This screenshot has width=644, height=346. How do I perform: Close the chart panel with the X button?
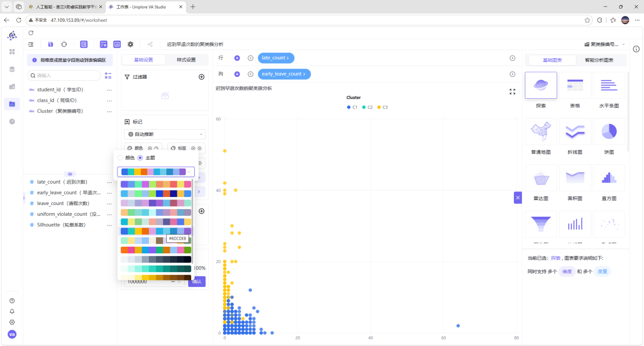[x=518, y=197]
